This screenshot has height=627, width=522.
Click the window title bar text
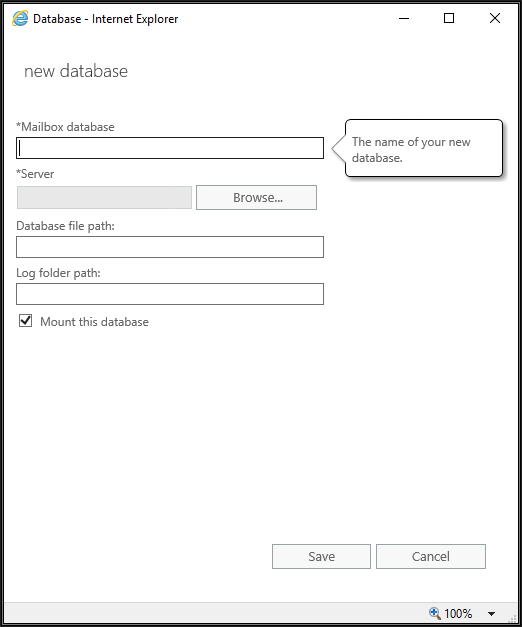(106, 19)
